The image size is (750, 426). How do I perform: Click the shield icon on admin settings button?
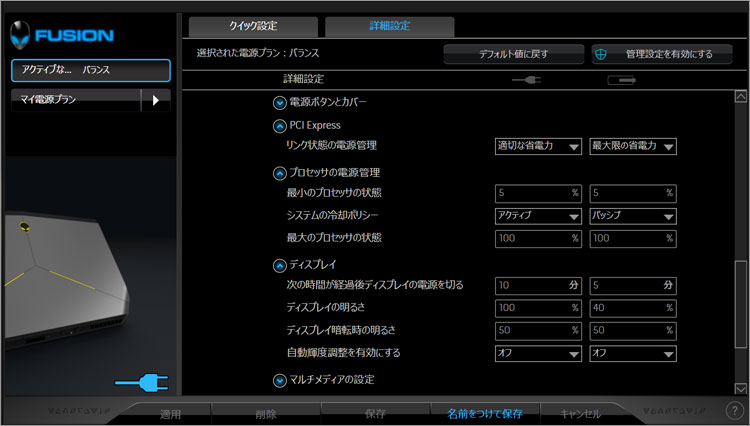click(601, 55)
